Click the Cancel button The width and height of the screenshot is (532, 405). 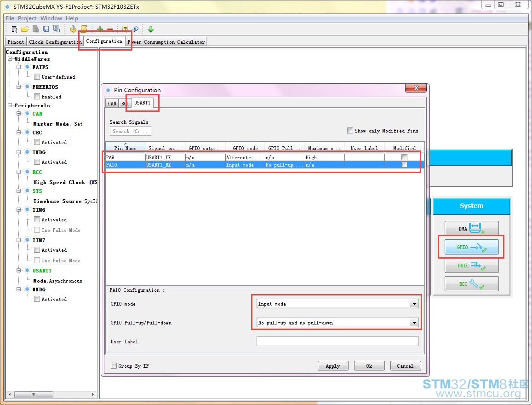pos(406,365)
